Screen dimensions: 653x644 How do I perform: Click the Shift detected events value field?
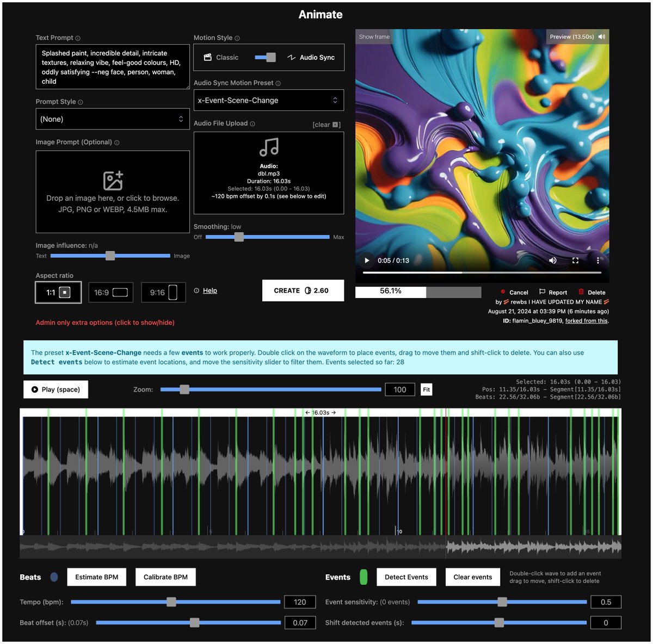click(606, 623)
